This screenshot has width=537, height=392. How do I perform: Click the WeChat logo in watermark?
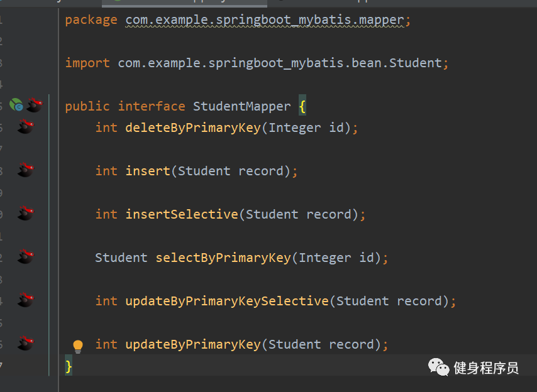439,367
